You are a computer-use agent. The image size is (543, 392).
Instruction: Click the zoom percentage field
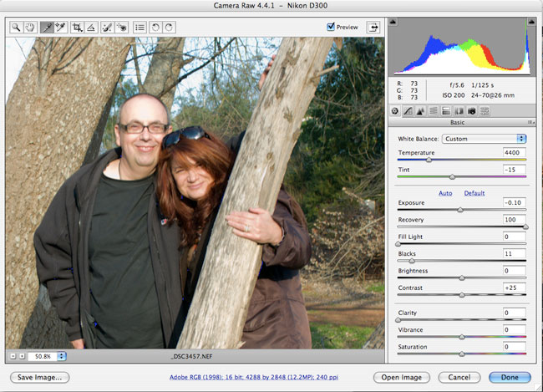click(x=43, y=356)
